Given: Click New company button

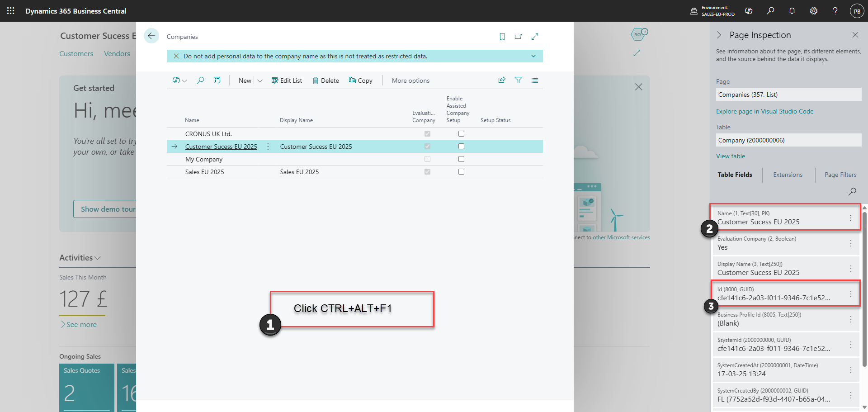Looking at the screenshot, I should coord(245,81).
